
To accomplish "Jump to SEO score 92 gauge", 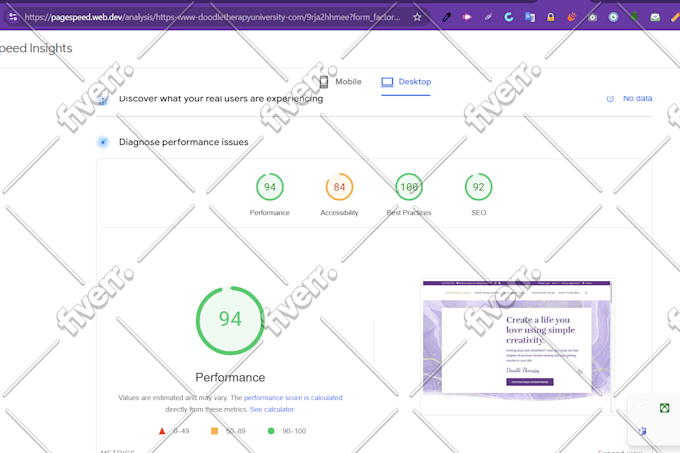I will coord(478,187).
